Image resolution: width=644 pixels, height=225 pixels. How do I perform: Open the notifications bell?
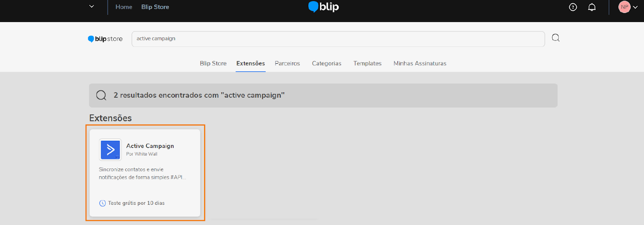[x=592, y=7]
